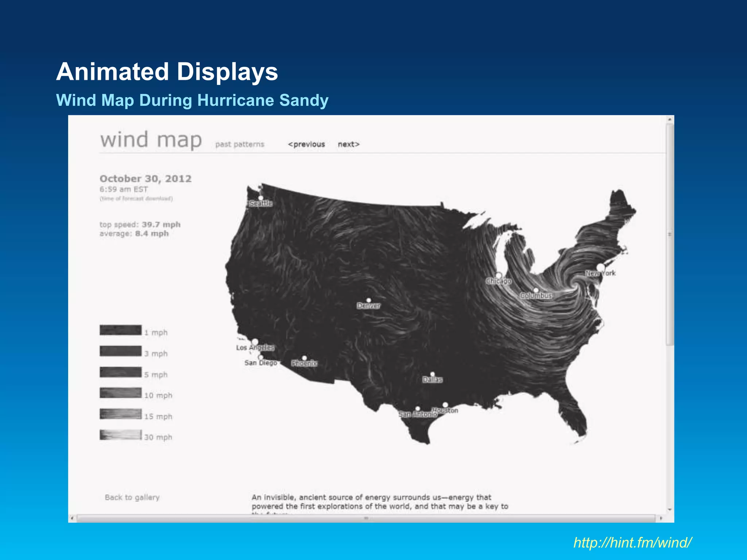
Task: Select the San Diego city marker
Action: (x=260, y=357)
